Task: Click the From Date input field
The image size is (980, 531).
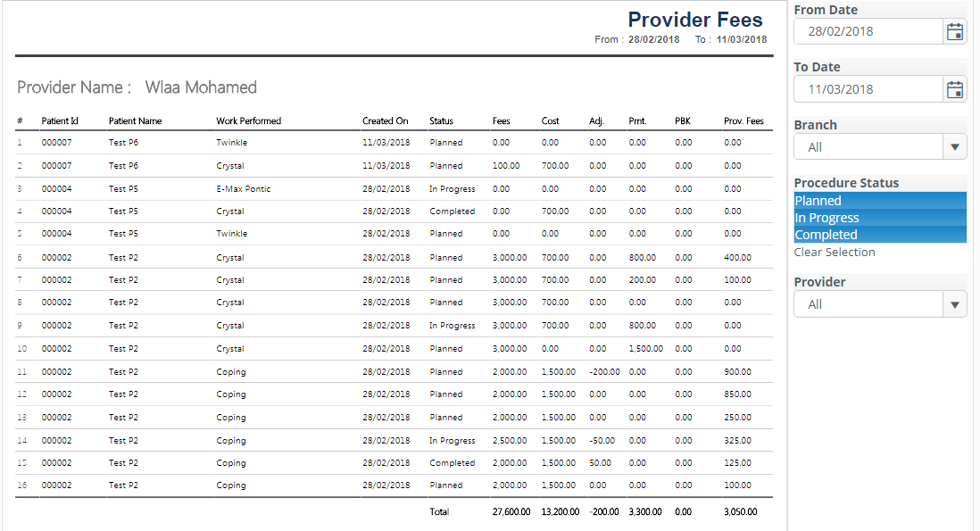Action: tap(868, 32)
